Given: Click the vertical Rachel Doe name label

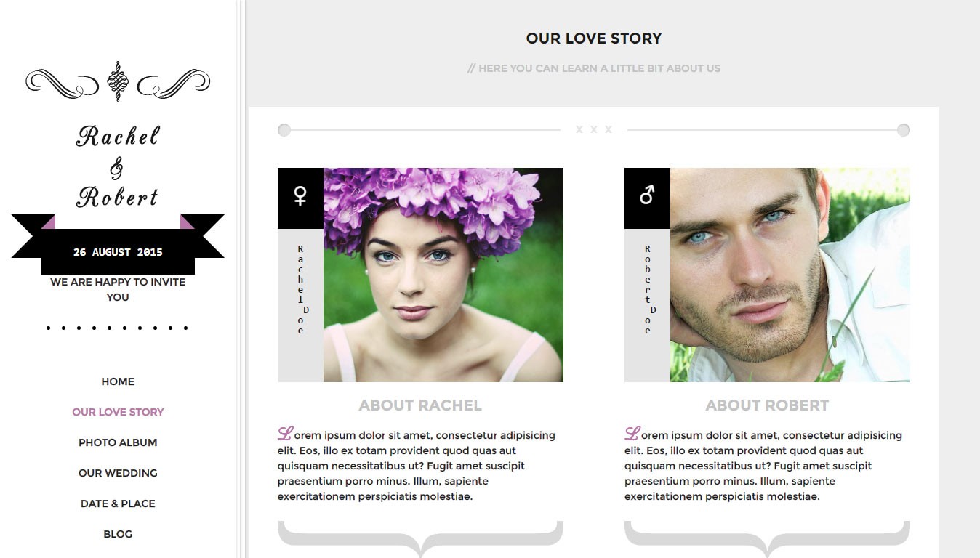Looking at the screenshot, I should [x=301, y=289].
